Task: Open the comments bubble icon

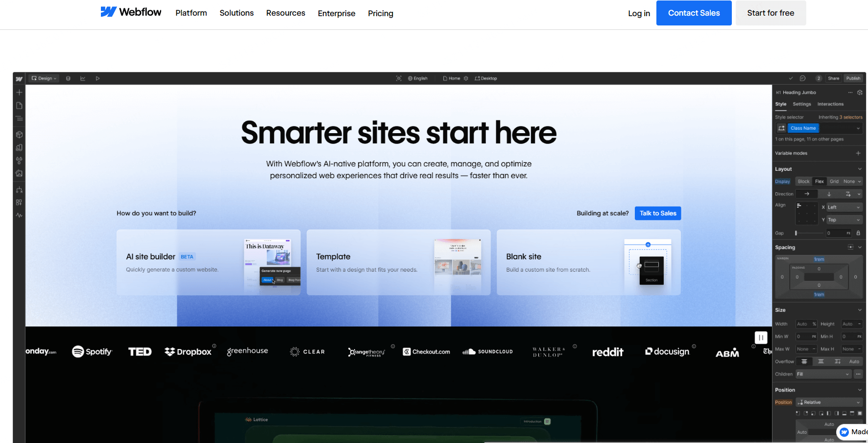Action: click(x=802, y=78)
